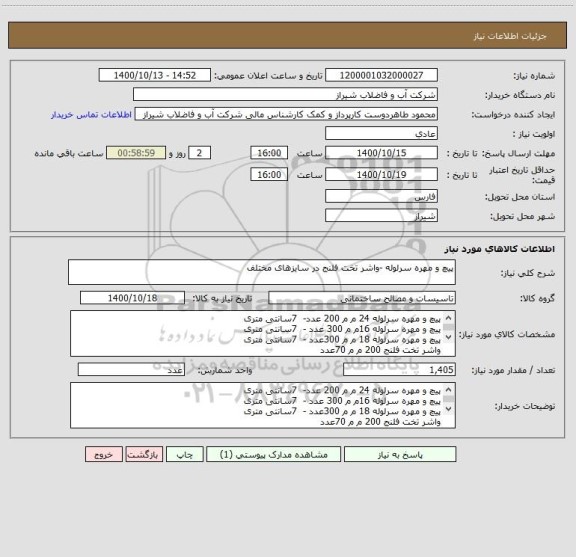The height and width of the screenshot is (557, 576).
Task: Click need date field 1400/10/18
Action: click(x=132, y=298)
